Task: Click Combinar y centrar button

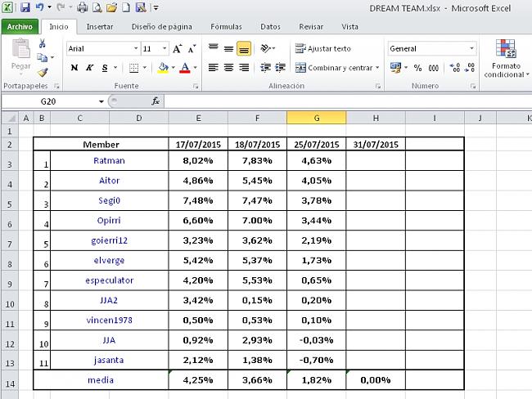Action: (337, 68)
